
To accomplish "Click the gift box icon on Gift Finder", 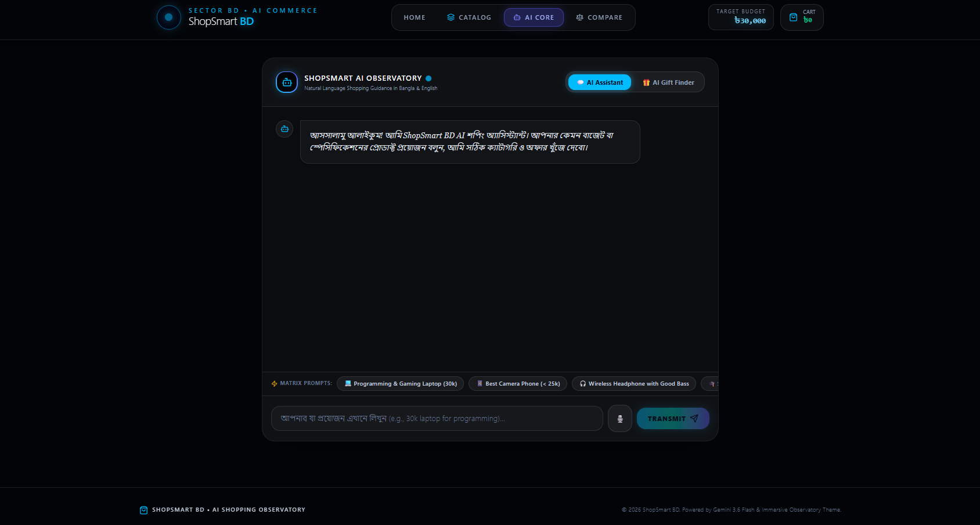I will click(646, 82).
